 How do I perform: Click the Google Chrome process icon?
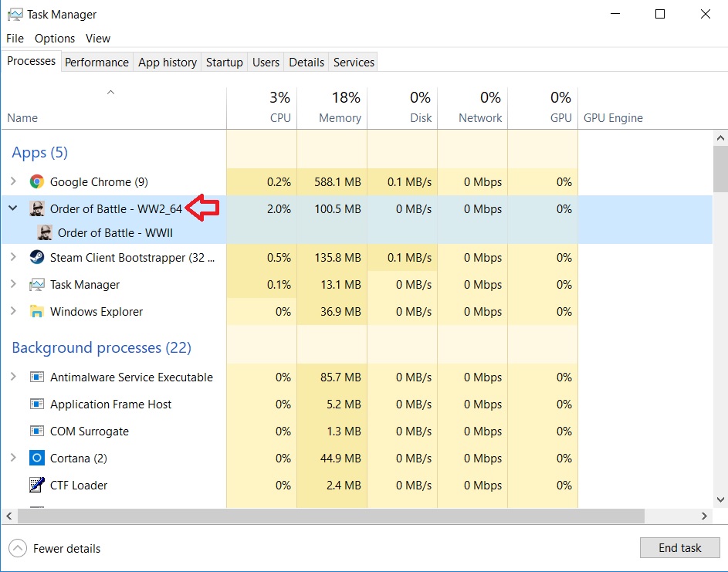tap(36, 182)
